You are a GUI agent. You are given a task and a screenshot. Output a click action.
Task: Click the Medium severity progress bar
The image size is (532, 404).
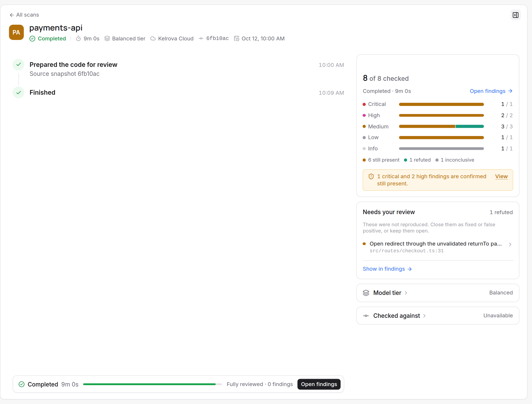coord(441,127)
